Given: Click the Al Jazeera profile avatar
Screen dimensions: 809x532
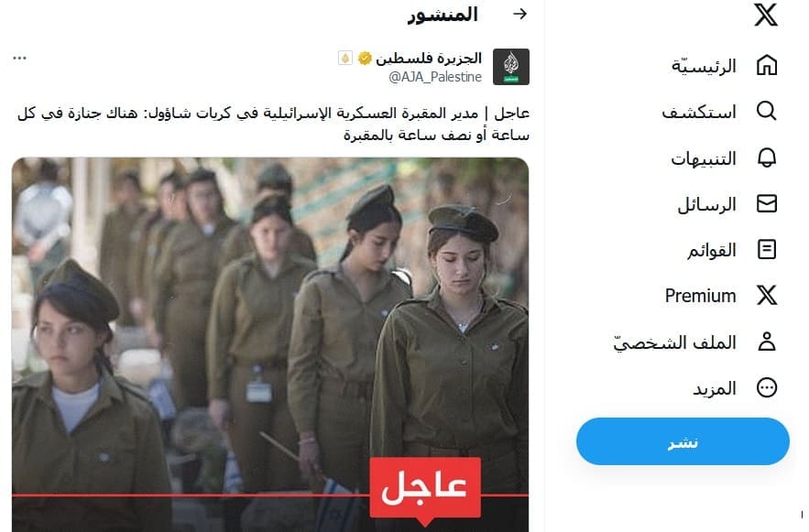Looking at the screenshot, I should tap(511, 67).
